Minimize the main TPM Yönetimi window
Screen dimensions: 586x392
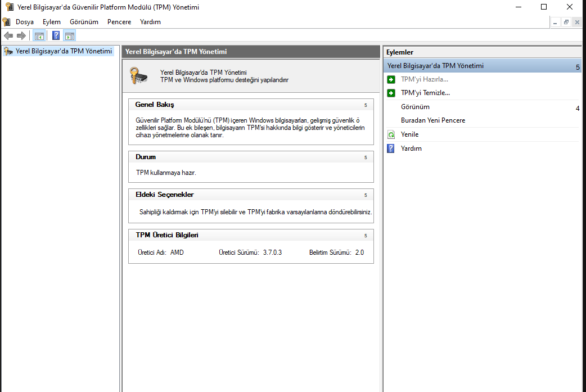coord(519,7)
